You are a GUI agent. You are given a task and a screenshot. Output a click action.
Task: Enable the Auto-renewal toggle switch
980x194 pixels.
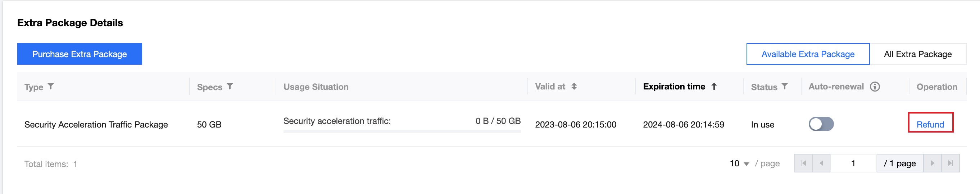pos(821,124)
